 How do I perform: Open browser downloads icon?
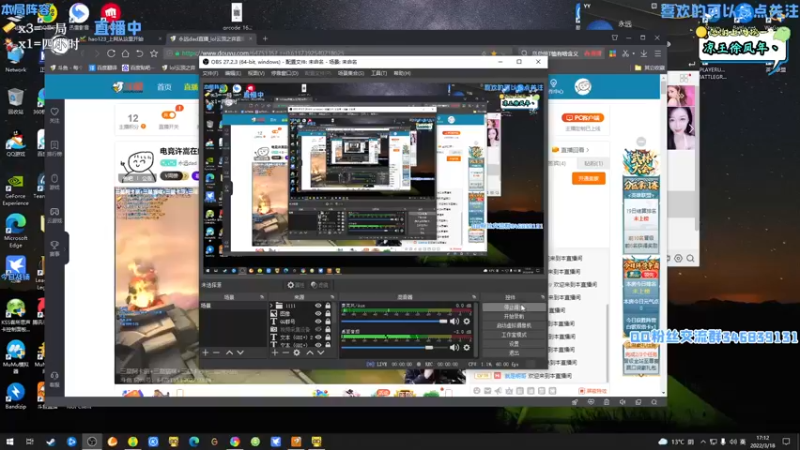(644, 53)
